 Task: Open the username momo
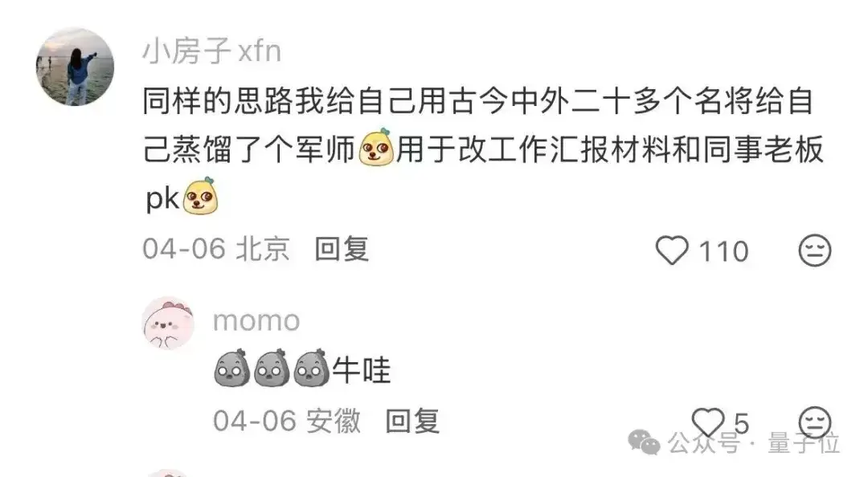[256, 321]
